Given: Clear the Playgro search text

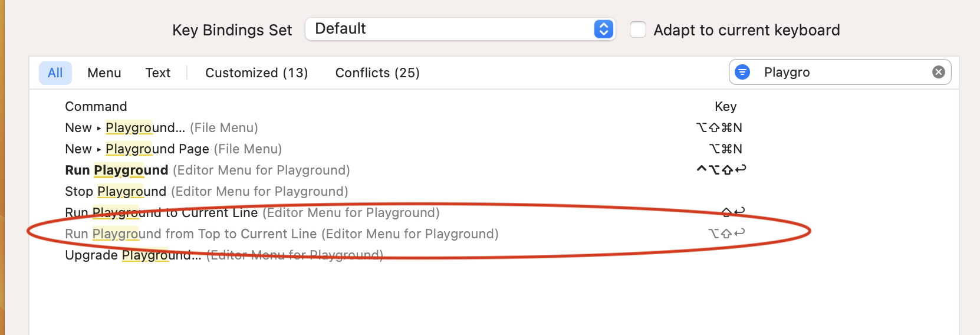Looking at the screenshot, I should pyautogui.click(x=938, y=72).
